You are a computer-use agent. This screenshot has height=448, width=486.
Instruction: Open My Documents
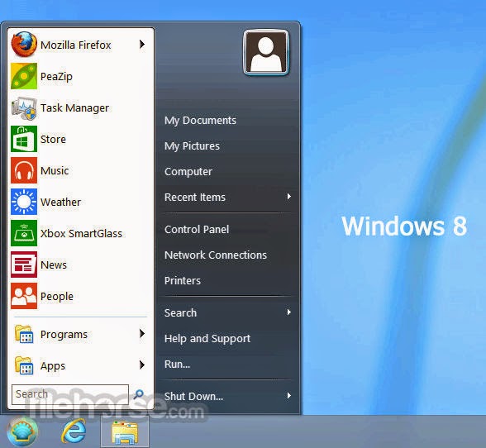(200, 121)
